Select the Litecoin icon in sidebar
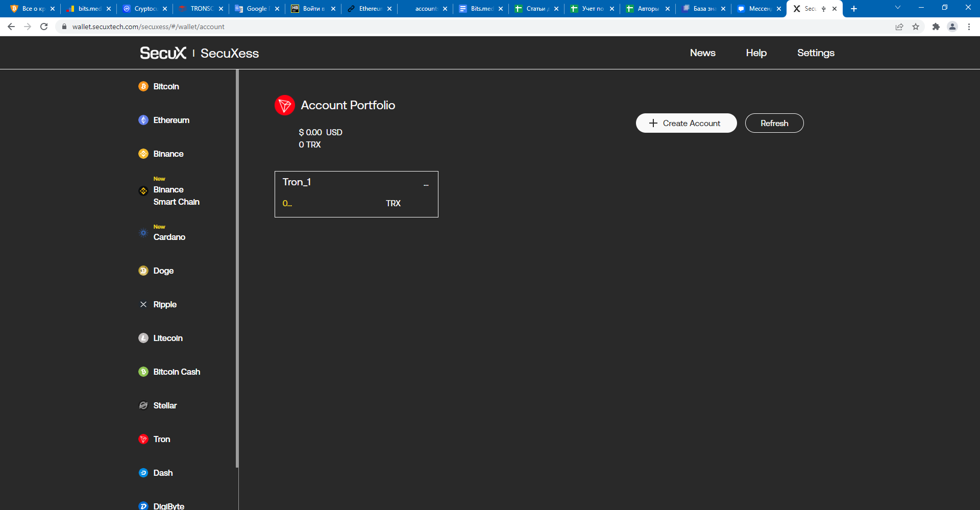980x510 pixels. [x=143, y=338]
